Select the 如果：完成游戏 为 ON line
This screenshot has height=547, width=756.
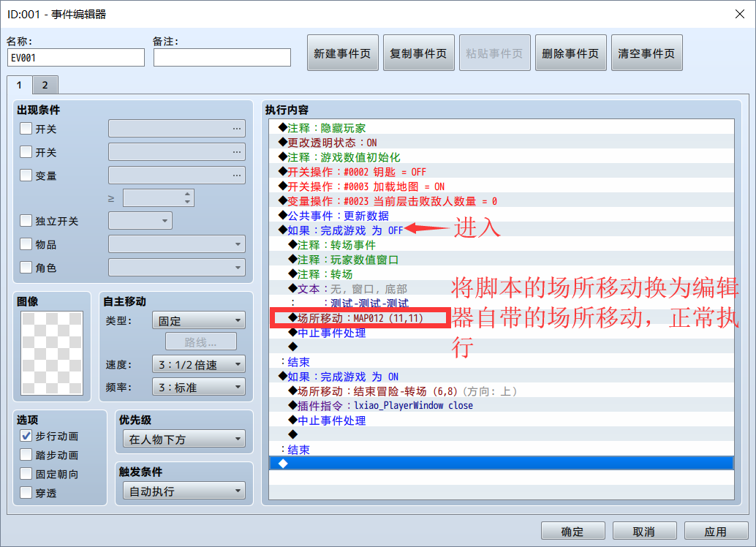click(502, 377)
